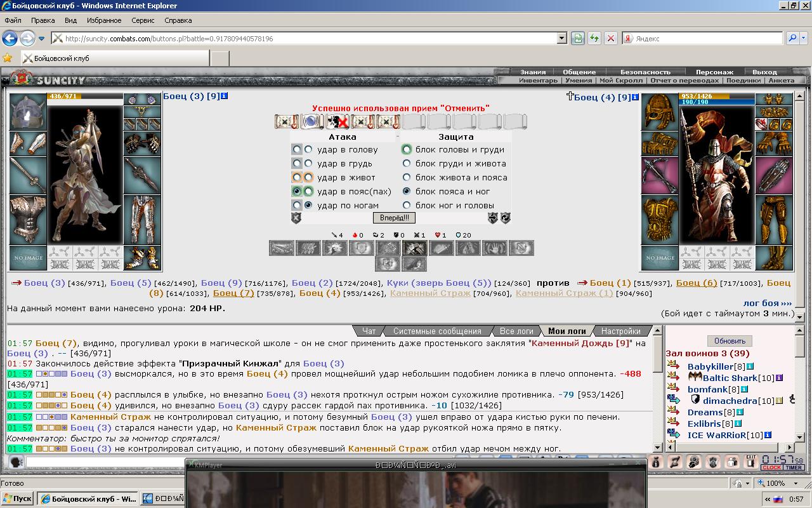Activate the fist burst skill icon
The width and height of the screenshot is (812, 508).
pyautogui.click(x=334, y=248)
